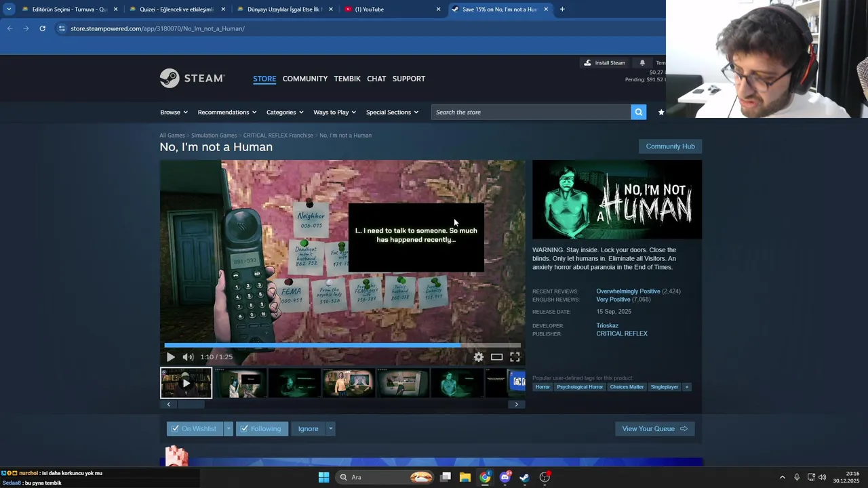Open a new browser tab
868x488 pixels.
pos(562,9)
